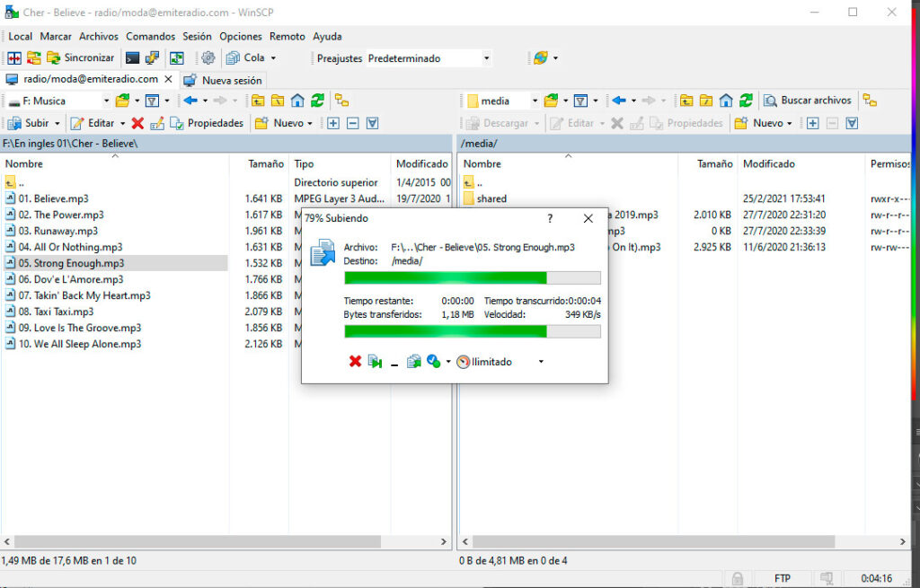Unselect files minus icon in local panel
The height and width of the screenshot is (588, 920).
pyautogui.click(x=352, y=123)
